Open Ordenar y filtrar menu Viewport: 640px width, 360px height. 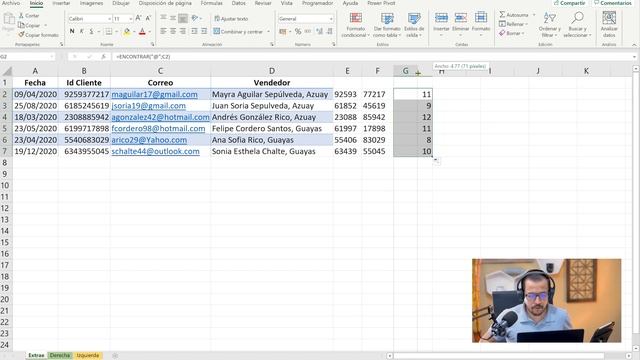tap(549, 24)
